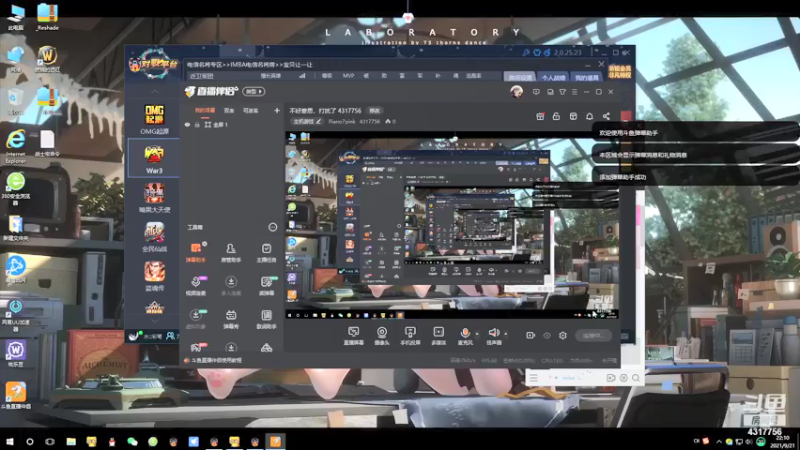Add a new scene with plus button
800x450 pixels.
(277, 110)
